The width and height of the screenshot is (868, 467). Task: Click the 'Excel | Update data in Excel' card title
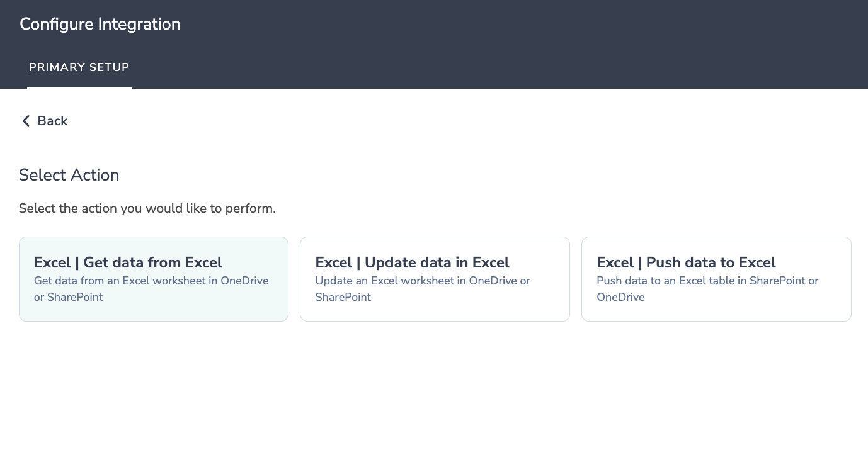pyautogui.click(x=413, y=262)
